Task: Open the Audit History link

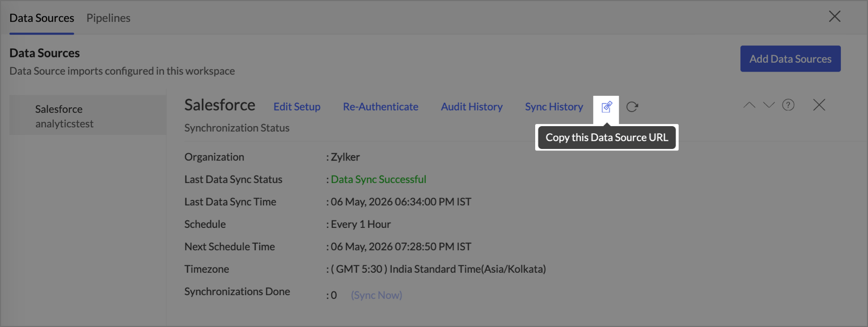Action: pos(471,107)
